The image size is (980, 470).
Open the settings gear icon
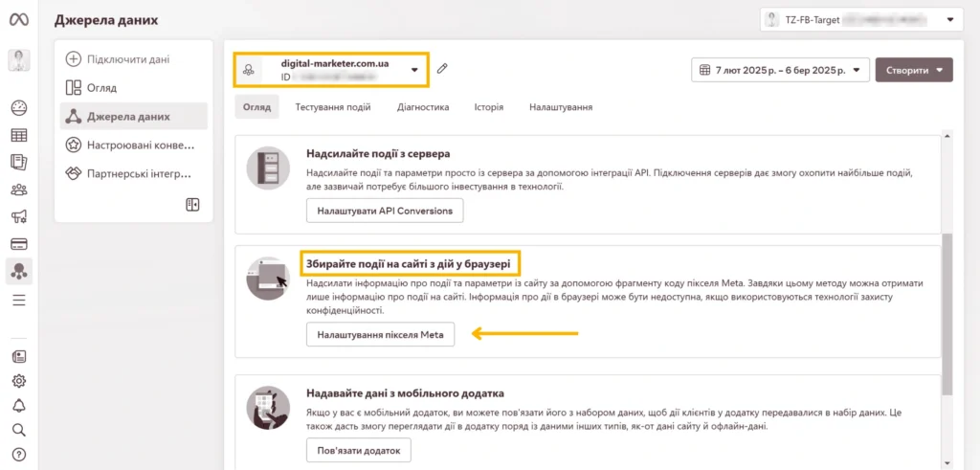[x=19, y=381]
